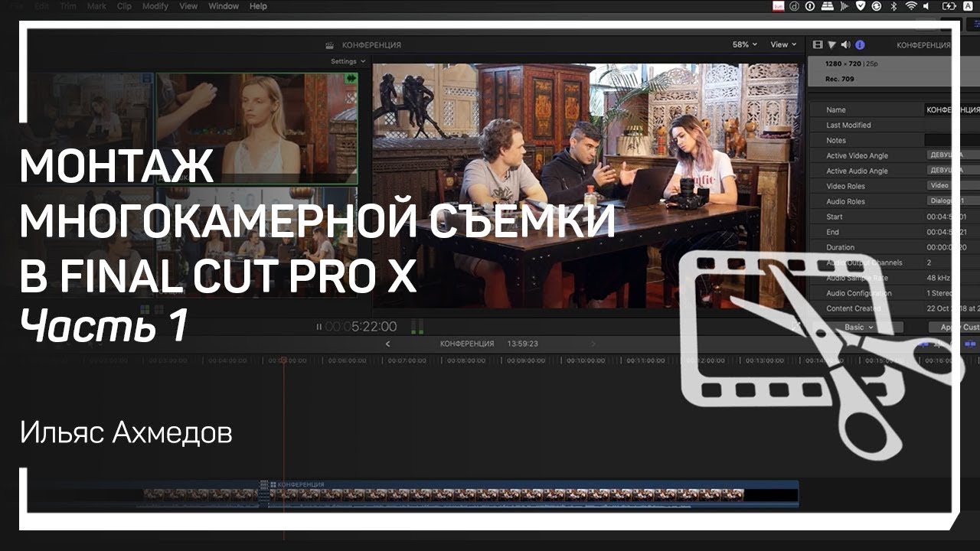The height and width of the screenshot is (551, 980).
Task: Click the Content Created date value
Action: 953,308
